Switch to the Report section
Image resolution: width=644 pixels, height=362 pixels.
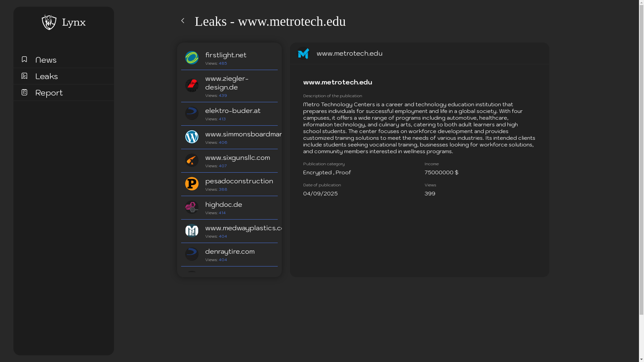[49, 93]
